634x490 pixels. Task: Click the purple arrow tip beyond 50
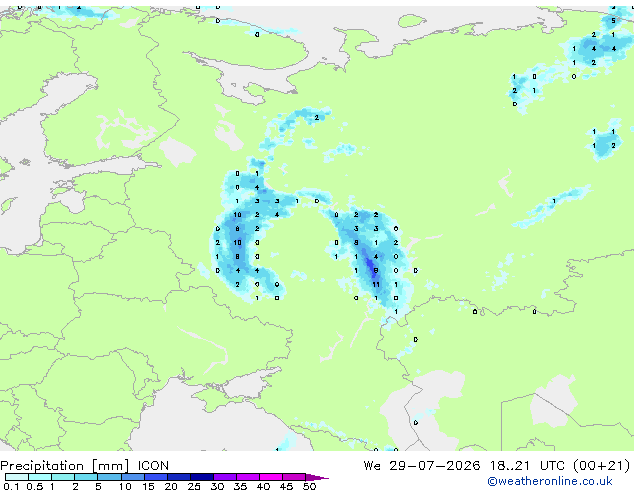317,477
